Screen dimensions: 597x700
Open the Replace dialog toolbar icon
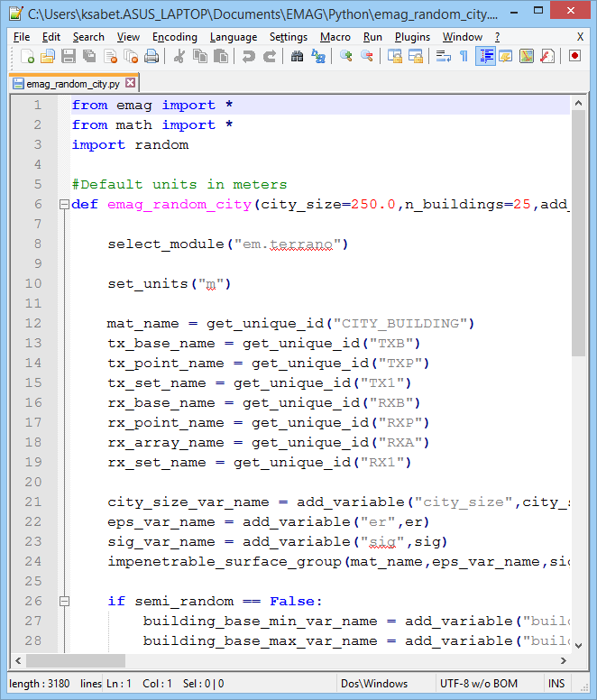point(318,56)
